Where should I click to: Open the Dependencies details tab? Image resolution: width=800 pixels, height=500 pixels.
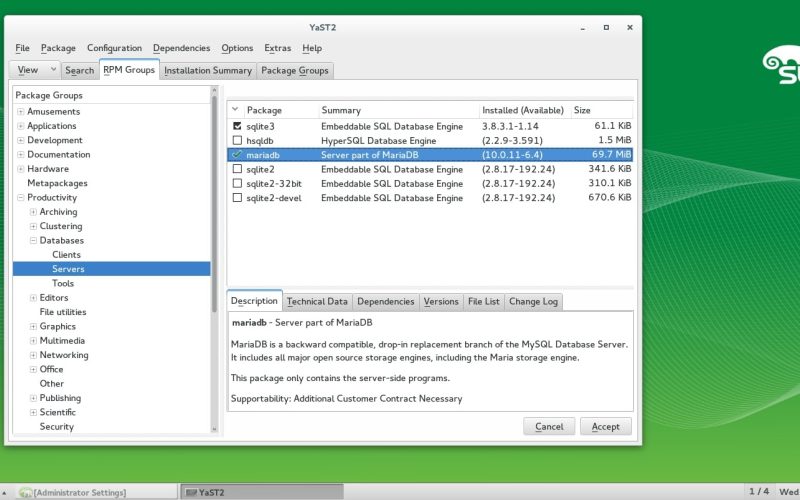(386, 302)
